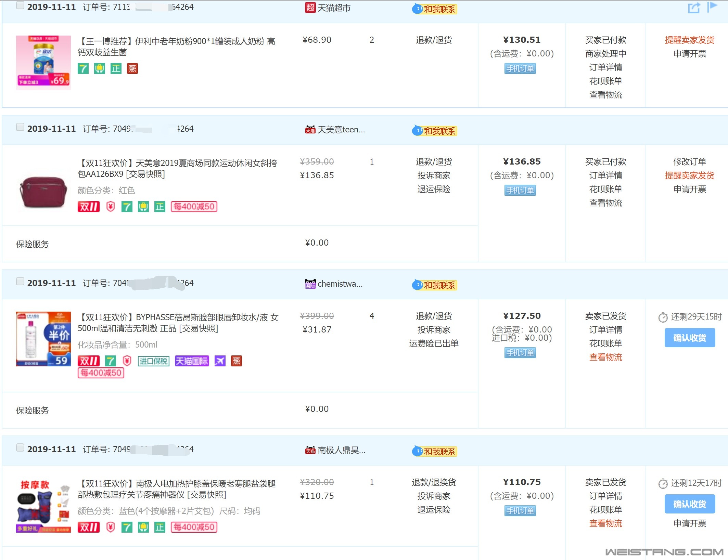Viewport: 728px width, 560px height.
Task: Confirm receipt of the 南极人 knee pad order
Action: (x=690, y=504)
